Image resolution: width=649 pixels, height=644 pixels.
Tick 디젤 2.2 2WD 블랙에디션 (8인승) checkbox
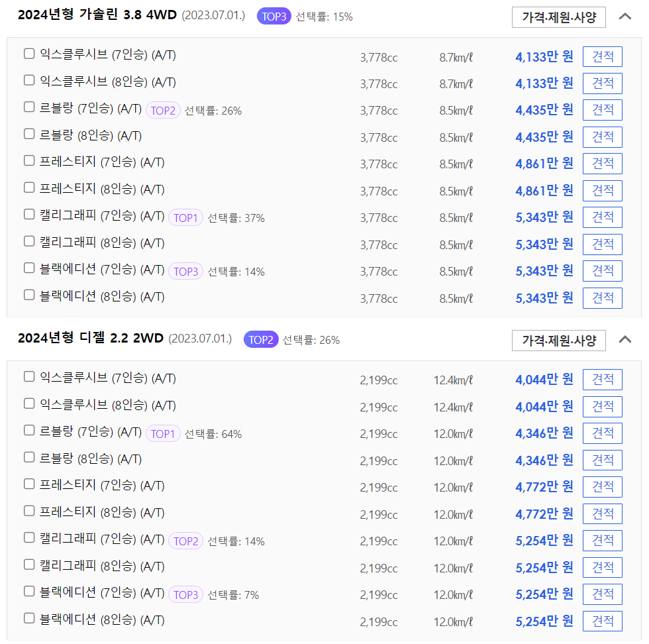(x=29, y=618)
